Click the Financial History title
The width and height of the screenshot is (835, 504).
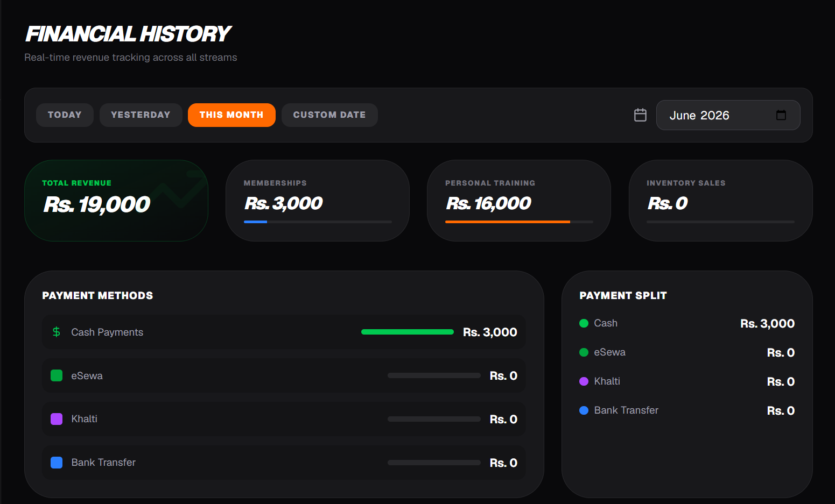[x=128, y=34]
